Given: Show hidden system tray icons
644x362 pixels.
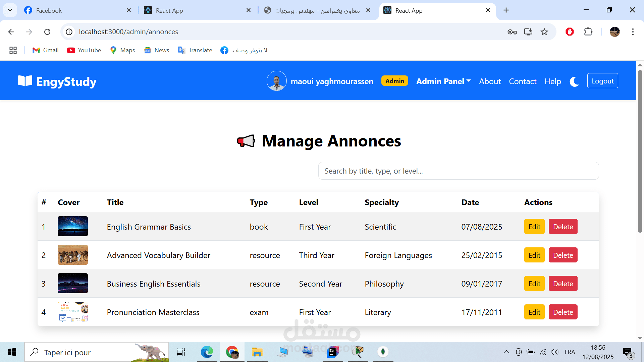Looking at the screenshot, I should 506,352.
